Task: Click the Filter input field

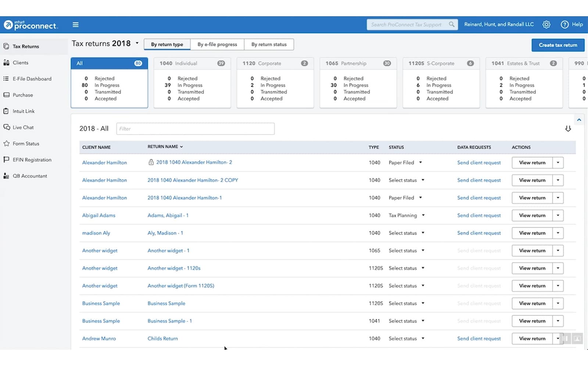Action: (x=196, y=129)
